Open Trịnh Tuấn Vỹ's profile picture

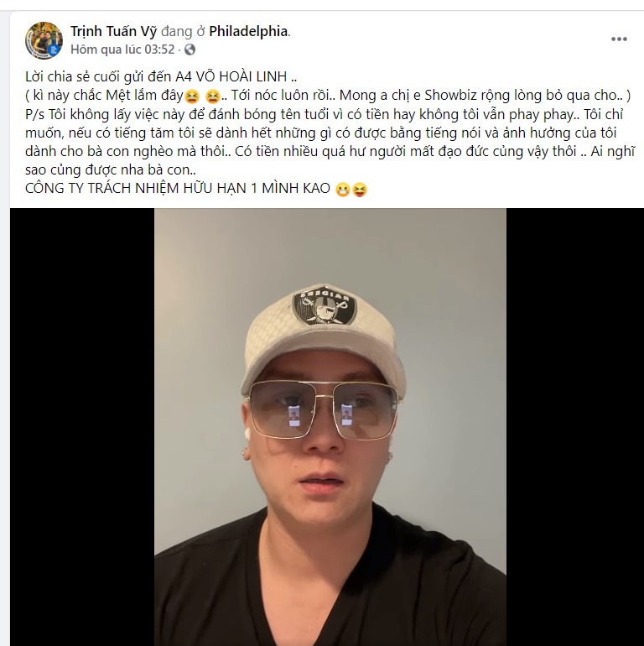[44, 40]
